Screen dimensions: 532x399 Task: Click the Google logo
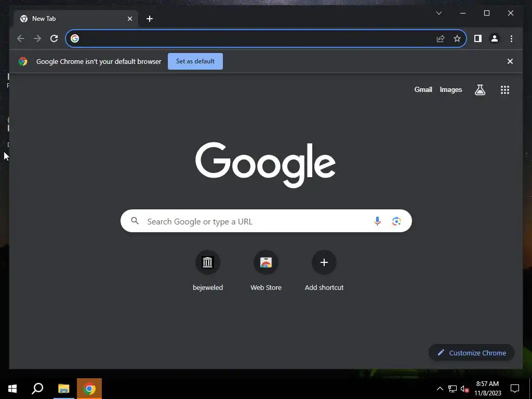(x=265, y=165)
